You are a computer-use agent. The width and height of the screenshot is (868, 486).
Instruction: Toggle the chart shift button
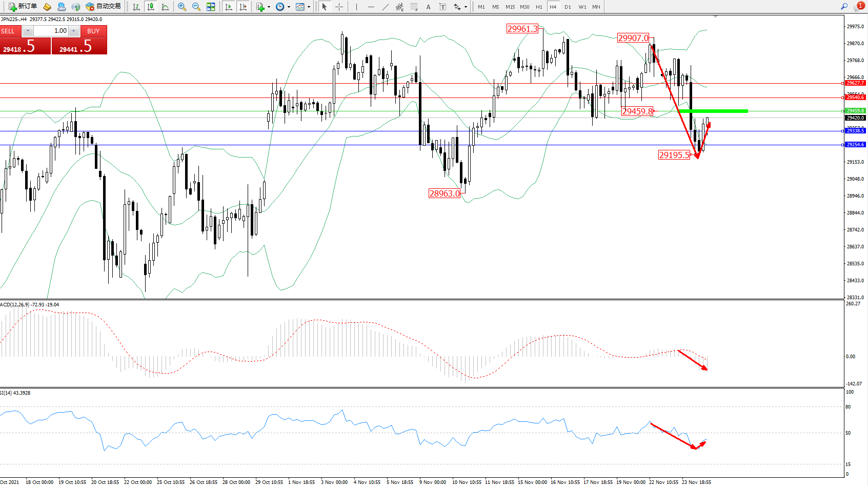(243, 7)
